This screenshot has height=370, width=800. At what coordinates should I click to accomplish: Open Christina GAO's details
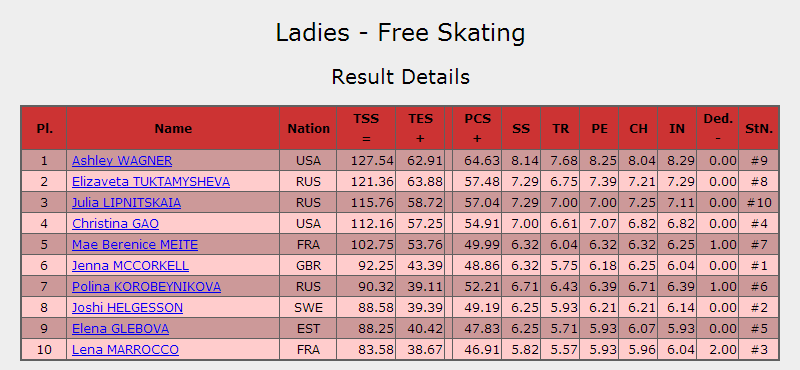[115, 224]
